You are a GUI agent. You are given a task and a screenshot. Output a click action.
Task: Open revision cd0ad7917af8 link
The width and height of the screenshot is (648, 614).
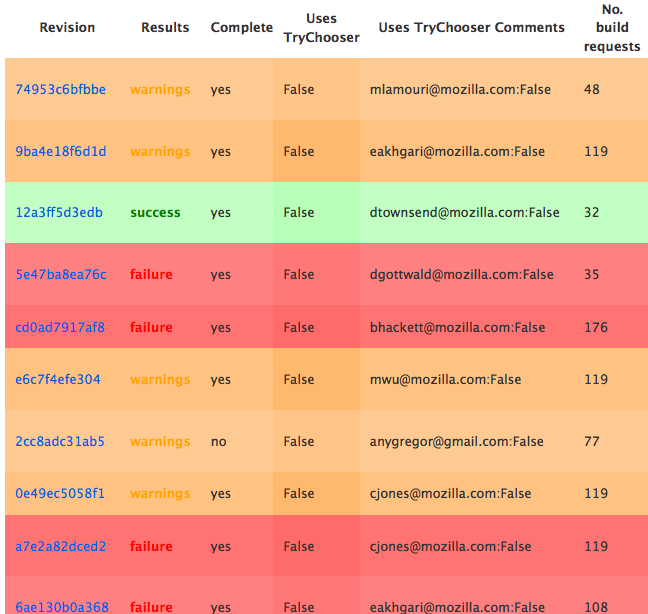coord(60,327)
